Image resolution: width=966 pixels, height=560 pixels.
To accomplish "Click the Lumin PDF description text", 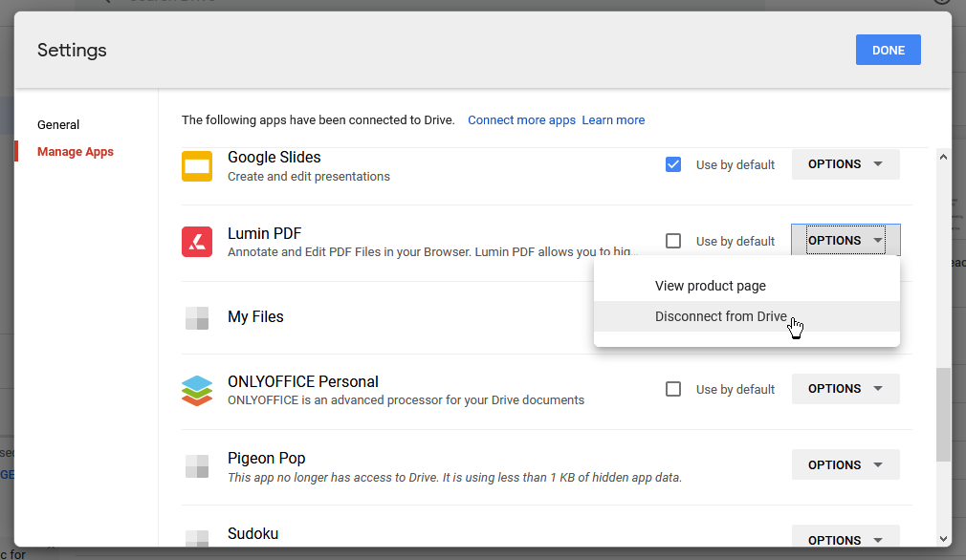I will point(432,251).
